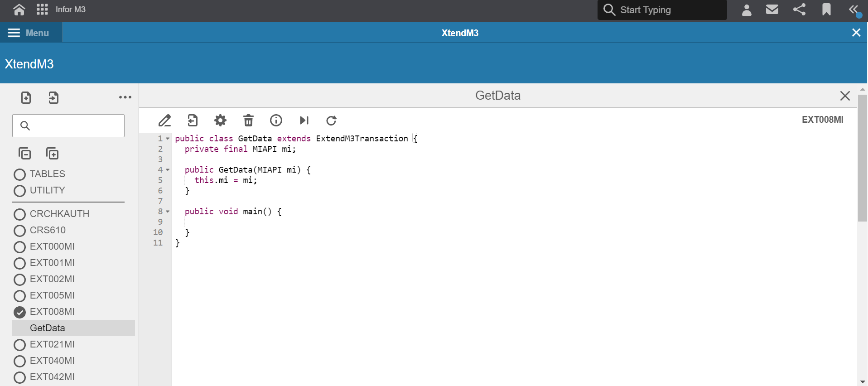This screenshot has height=386, width=868.
Task: Fold the main method at line 8
Action: (168, 212)
